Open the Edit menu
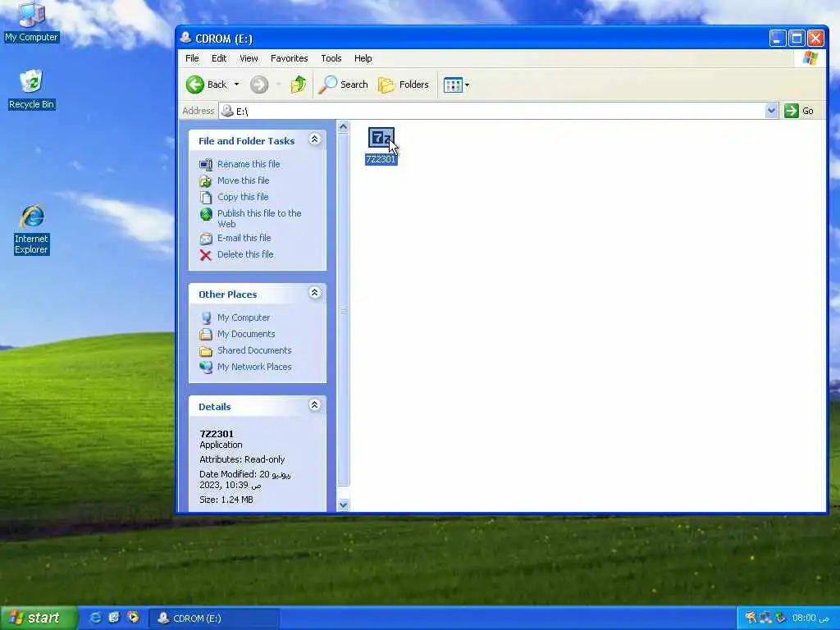The width and height of the screenshot is (840, 630). click(x=218, y=58)
